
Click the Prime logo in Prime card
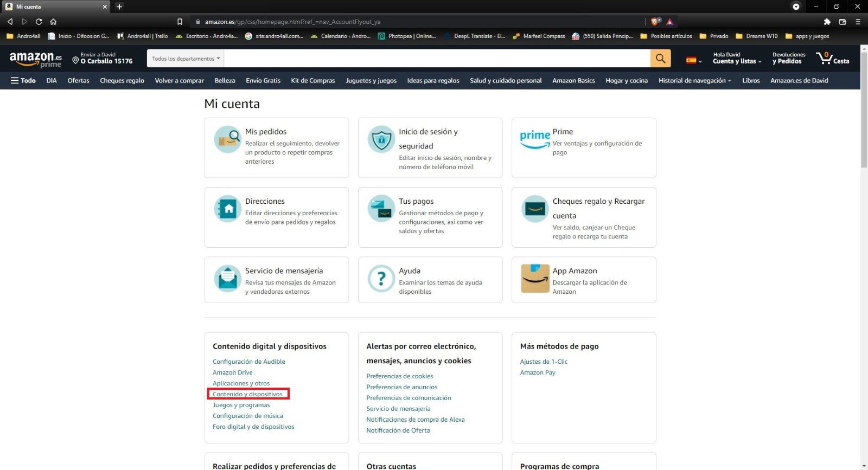pos(534,139)
